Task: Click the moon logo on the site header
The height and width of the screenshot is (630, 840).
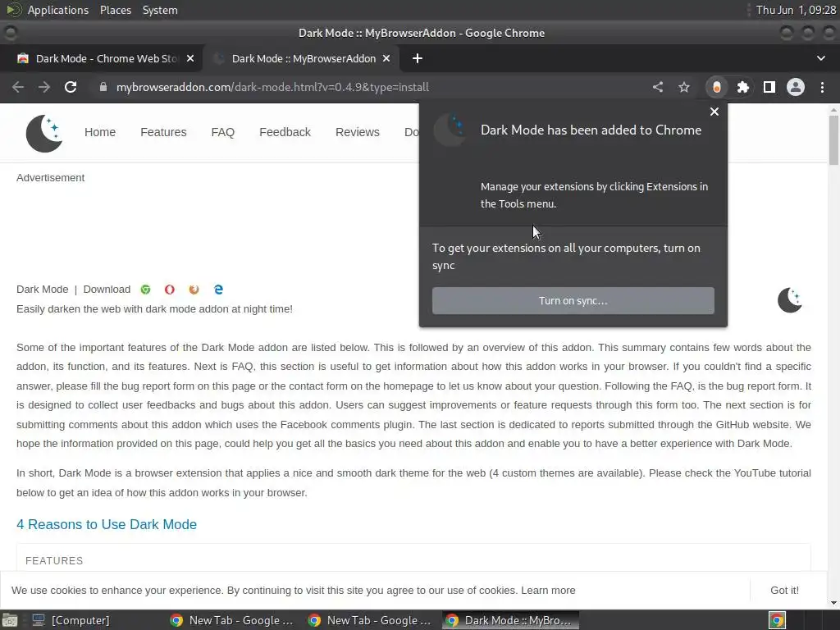Action: click(44, 133)
